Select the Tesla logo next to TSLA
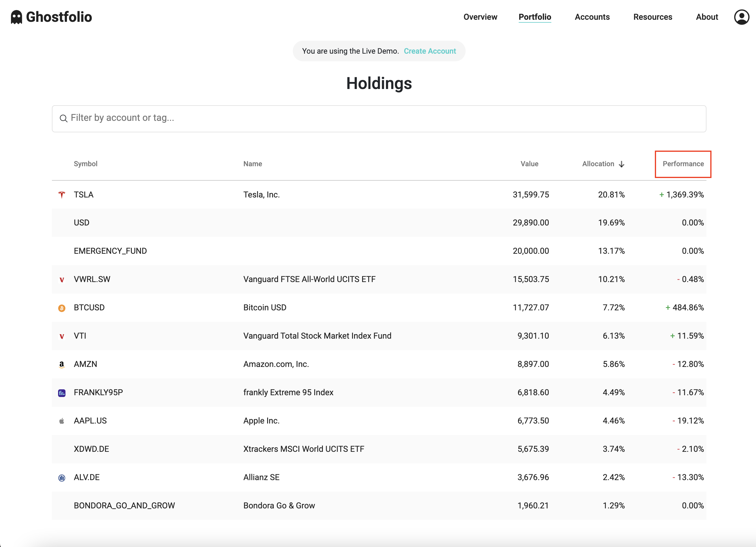The width and height of the screenshot is (756, 547). coord(62,195)
